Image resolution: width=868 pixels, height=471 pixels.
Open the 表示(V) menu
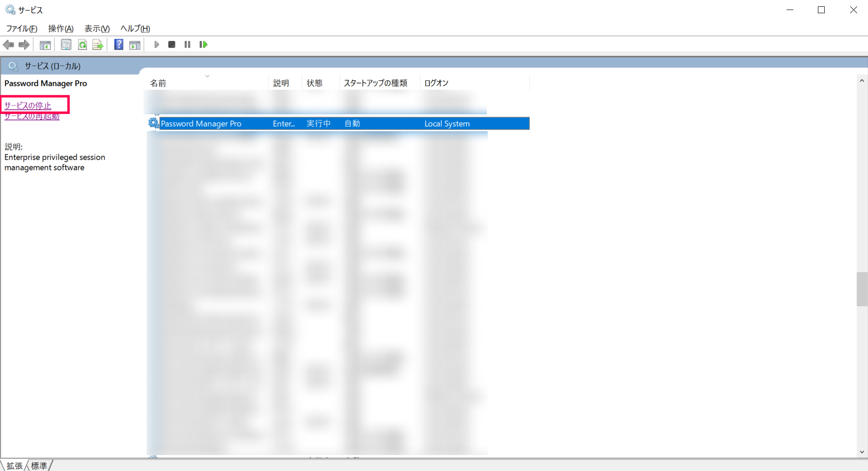point(97,29)
